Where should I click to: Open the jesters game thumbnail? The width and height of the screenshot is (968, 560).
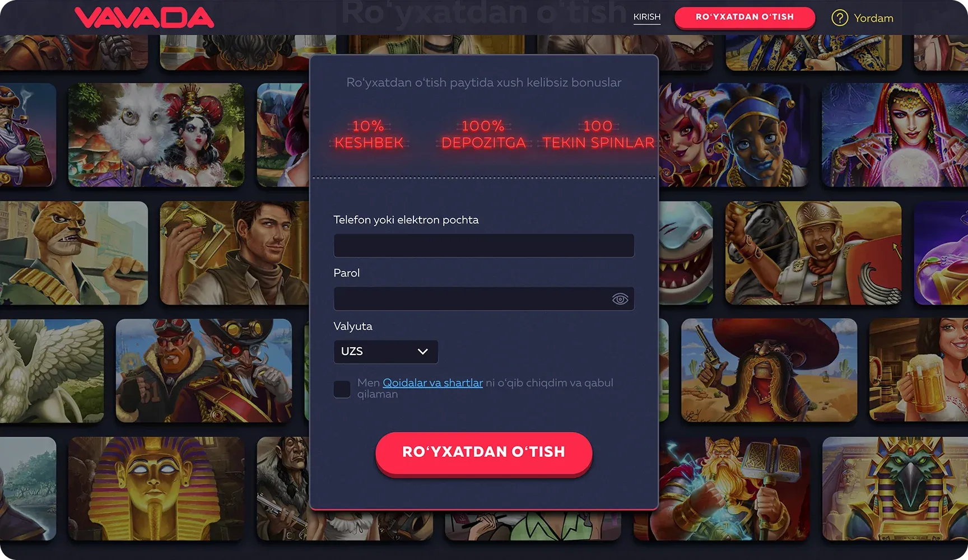point(733,135)
